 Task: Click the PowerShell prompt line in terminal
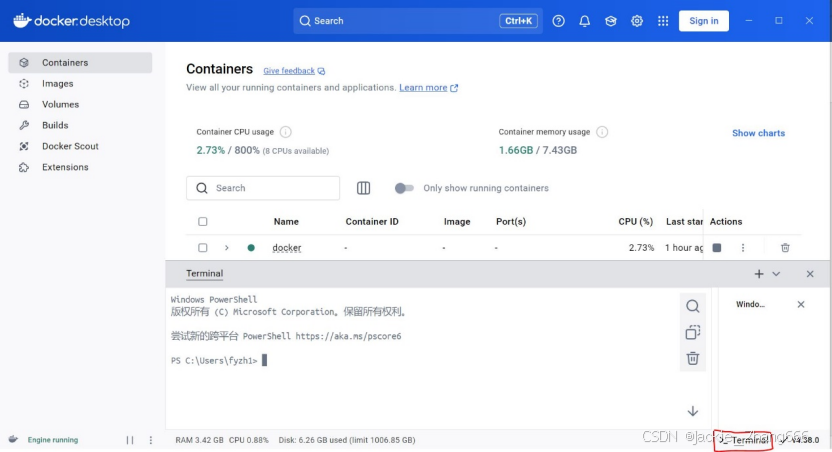219,361
